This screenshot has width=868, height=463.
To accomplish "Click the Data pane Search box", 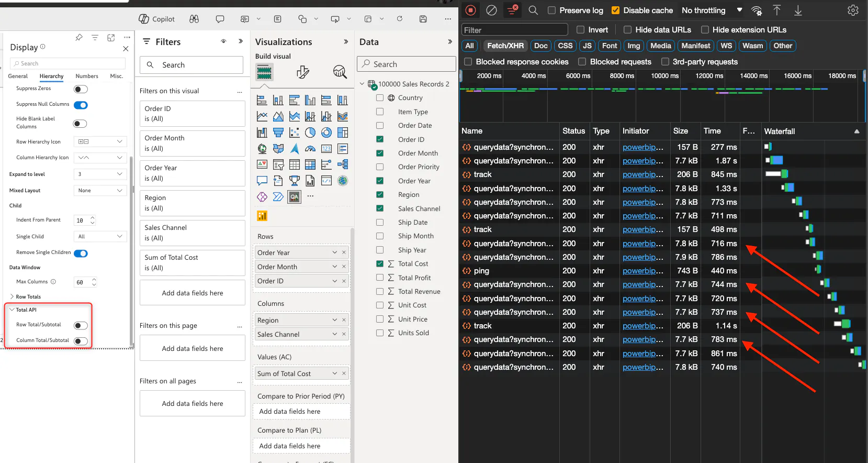I will (407, 64).
